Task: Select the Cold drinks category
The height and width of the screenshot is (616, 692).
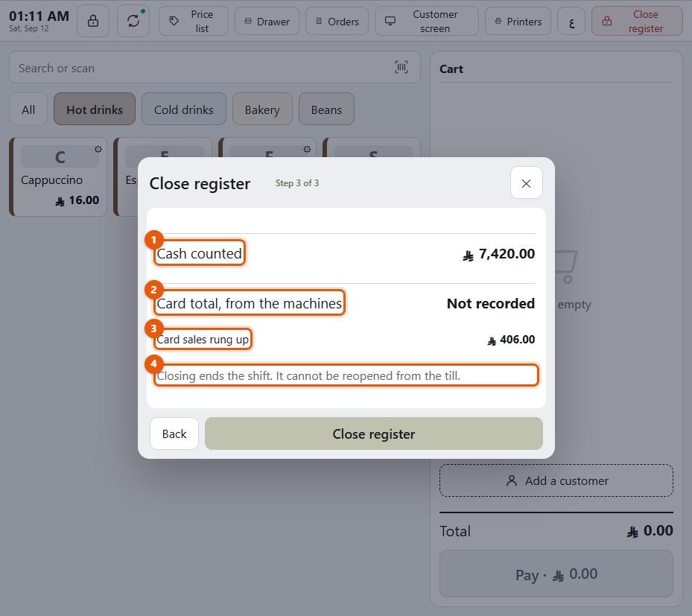Action: pyautogui.click(x=183, y=109)
